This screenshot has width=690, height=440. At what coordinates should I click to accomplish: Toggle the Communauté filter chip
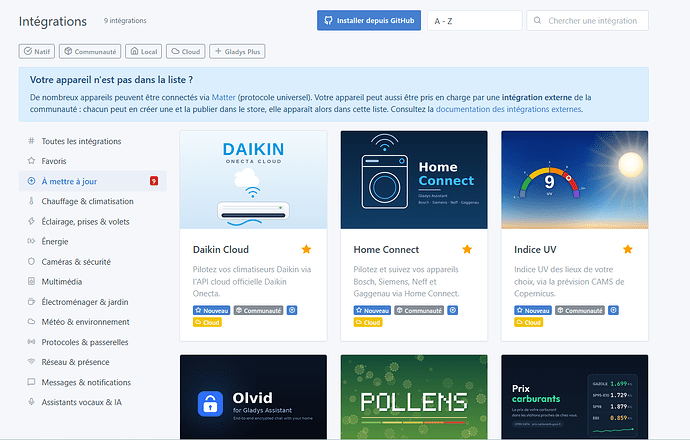tap(90, 51)
